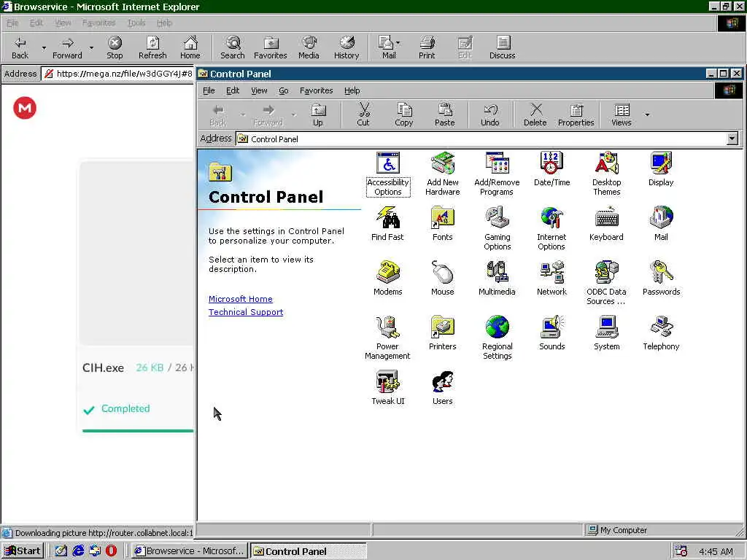Open History in Internet Explorer toolbar
This screenshot has width=747, height=560.
(347, 47)
